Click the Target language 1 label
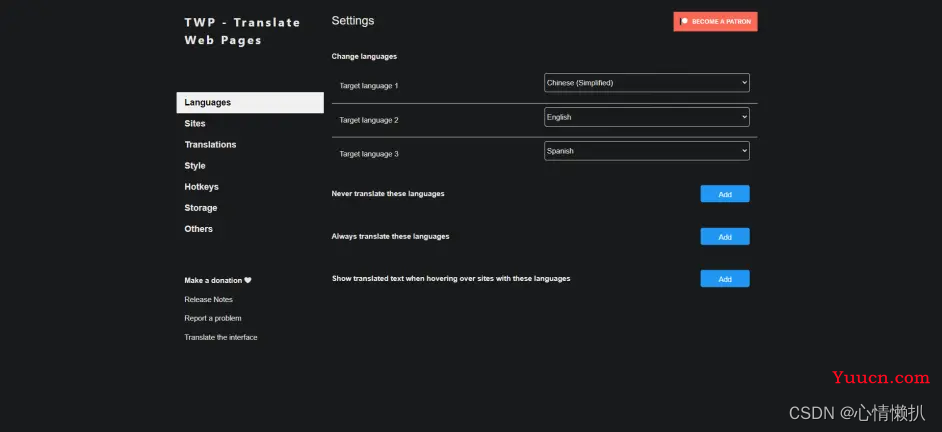Viewport: 942px width, 432px height. [x=369, y=86]
